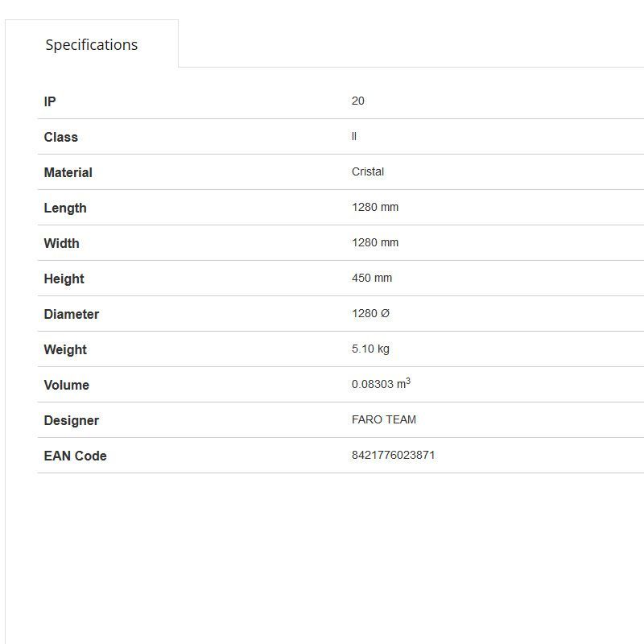This screenshot has width=644, height=644.
Task: Select the 1280 Ø diameter value
Action: tap(370, 313)
